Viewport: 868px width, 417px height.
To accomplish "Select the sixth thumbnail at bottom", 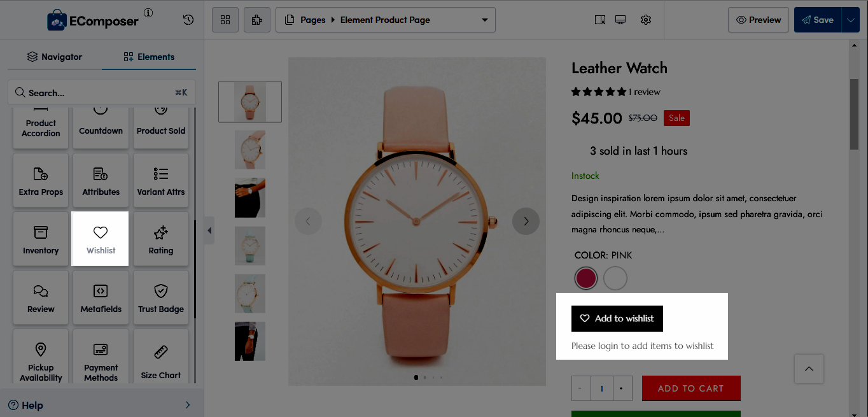I will pos(250,341).
